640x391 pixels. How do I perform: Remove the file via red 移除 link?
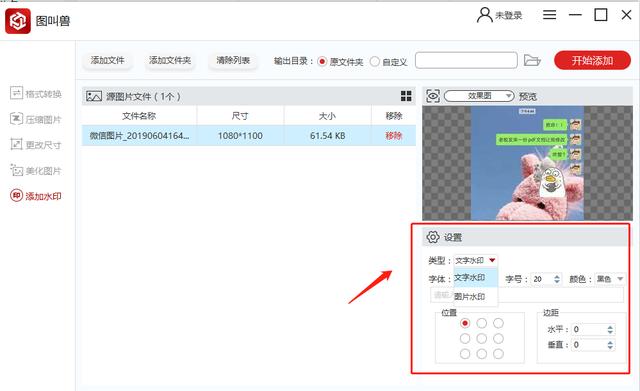[393, 136]
